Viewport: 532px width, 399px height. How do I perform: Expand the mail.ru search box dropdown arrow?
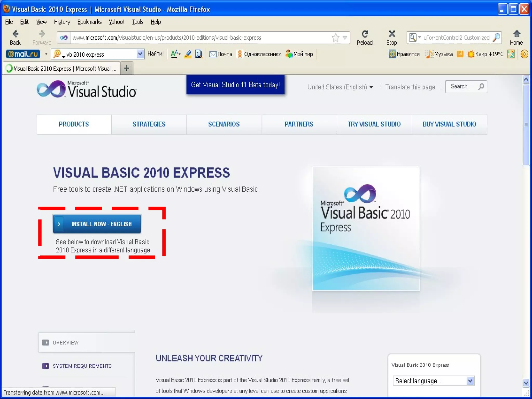(140, 54)
